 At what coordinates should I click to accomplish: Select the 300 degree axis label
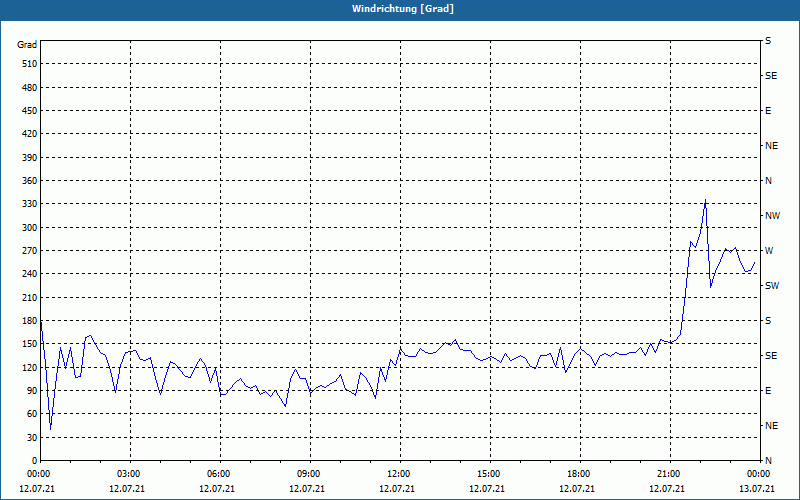(x=29, y=227)
